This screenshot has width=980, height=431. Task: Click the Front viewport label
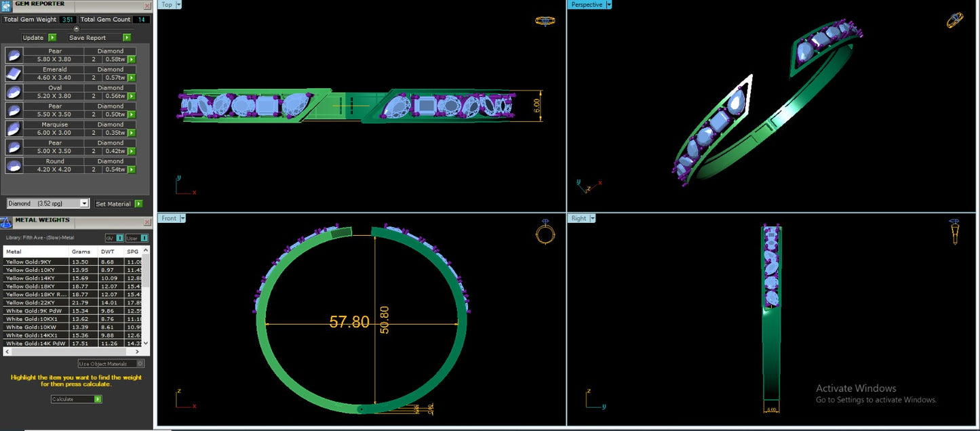click(169, 218)
